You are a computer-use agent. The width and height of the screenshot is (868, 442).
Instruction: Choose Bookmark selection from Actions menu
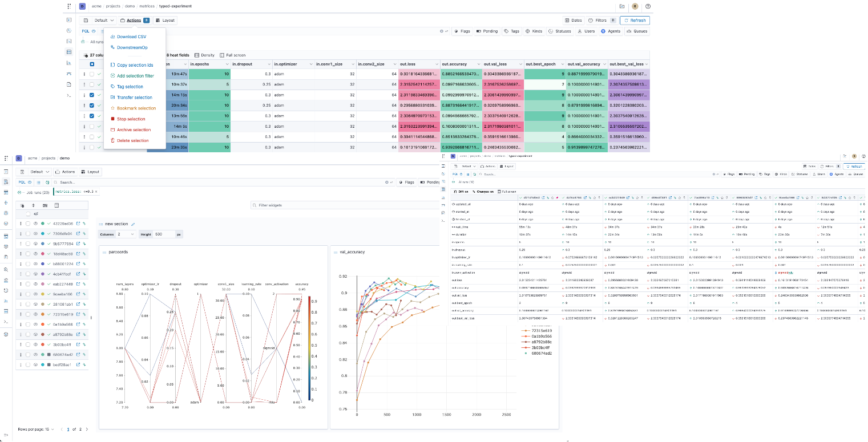(136, 108)
